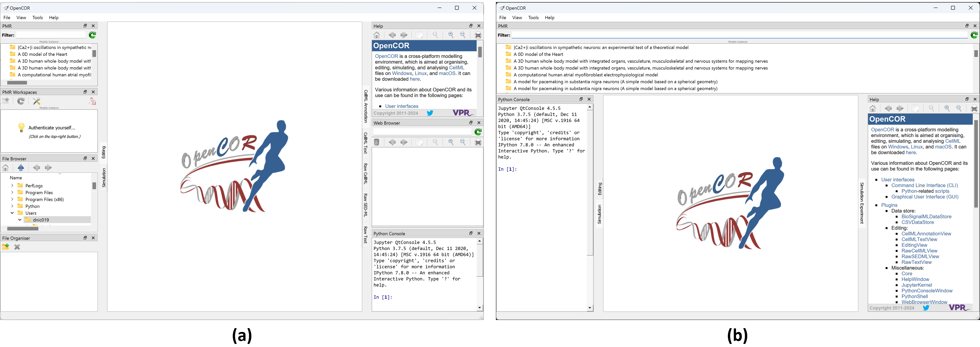Expand the Program Files (x86) folder

click(x=12, y=199)
